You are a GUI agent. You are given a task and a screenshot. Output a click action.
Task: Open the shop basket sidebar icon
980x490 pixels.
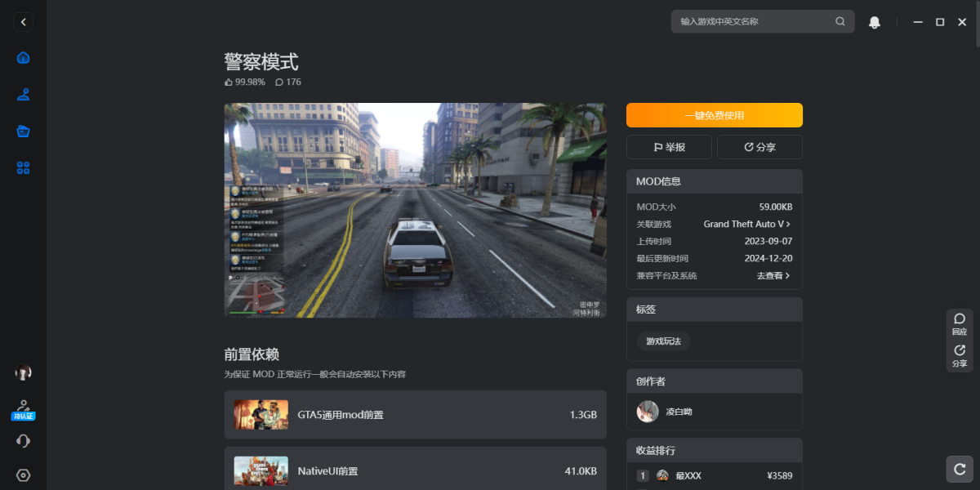[x=23, y=131]
